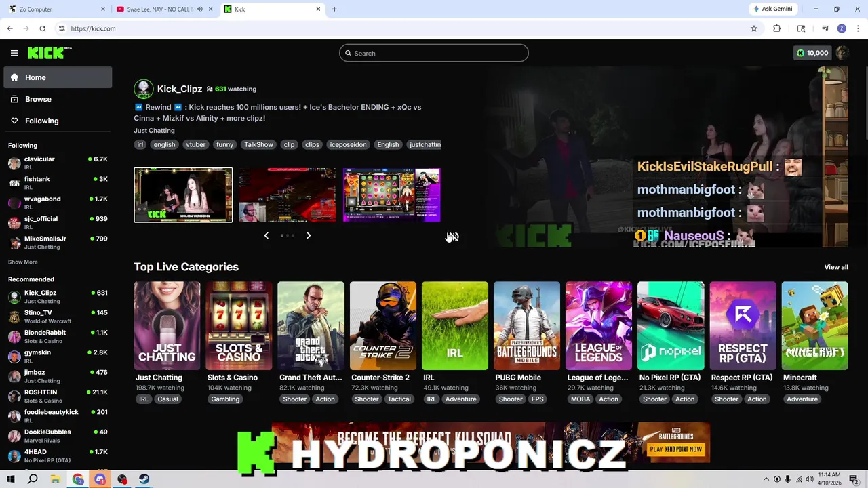The image size is (868, 488).
Task: Open fishtank channel in Following list
Action: [x=58, y=183]
